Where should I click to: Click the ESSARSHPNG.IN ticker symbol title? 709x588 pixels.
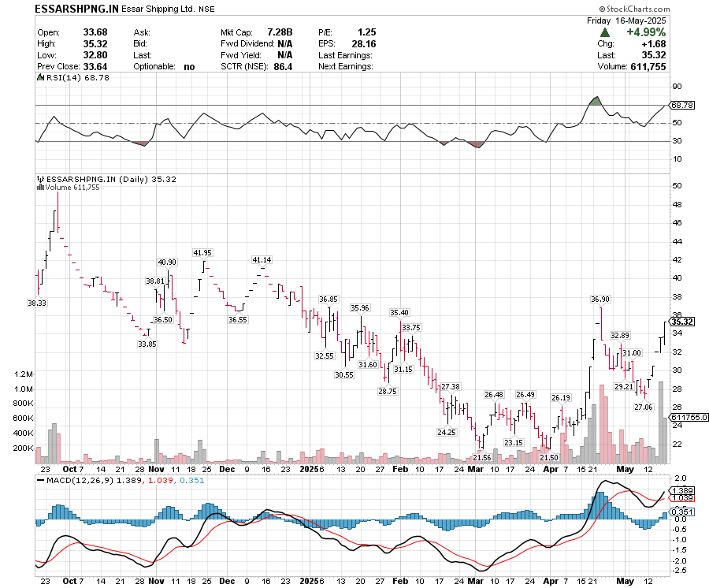point(77,9)
